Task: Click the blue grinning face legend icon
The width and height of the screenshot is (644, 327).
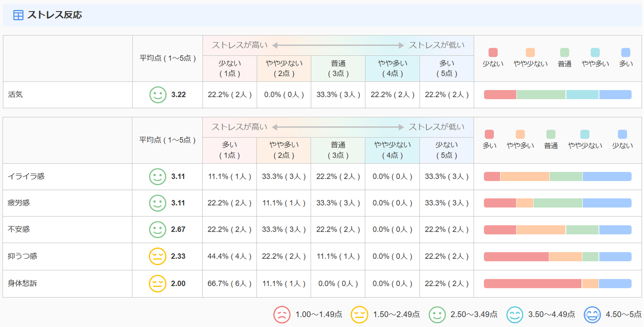Action: tap(592, 314)
